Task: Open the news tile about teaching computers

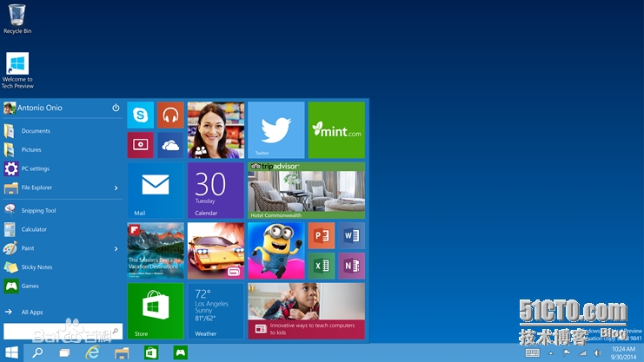Action: pos(307,311)
